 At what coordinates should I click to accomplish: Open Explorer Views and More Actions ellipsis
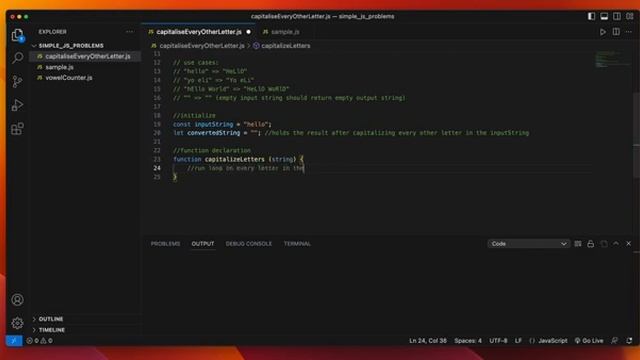click(x=130, y=32)
